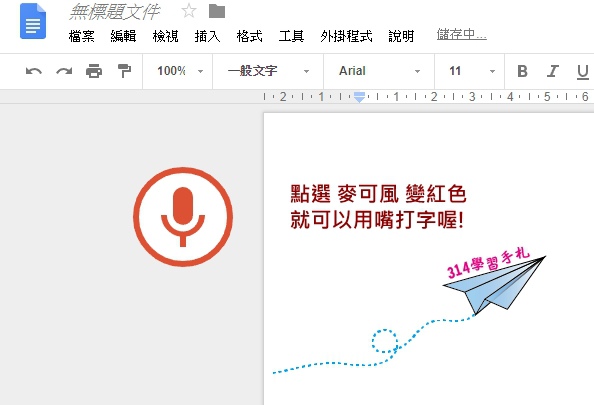Open the 說明 menu

coord(401,36)
